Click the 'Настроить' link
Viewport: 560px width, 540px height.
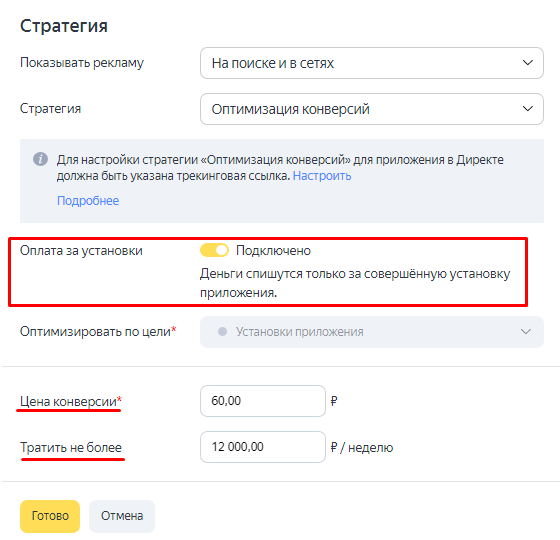click(322, 176)
